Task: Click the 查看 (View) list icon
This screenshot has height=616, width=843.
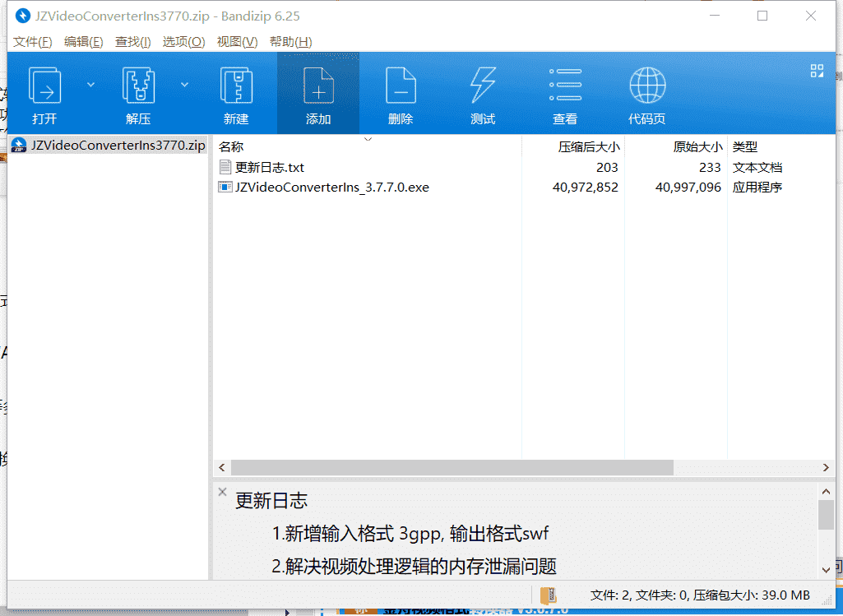Action: click(565, 85)
